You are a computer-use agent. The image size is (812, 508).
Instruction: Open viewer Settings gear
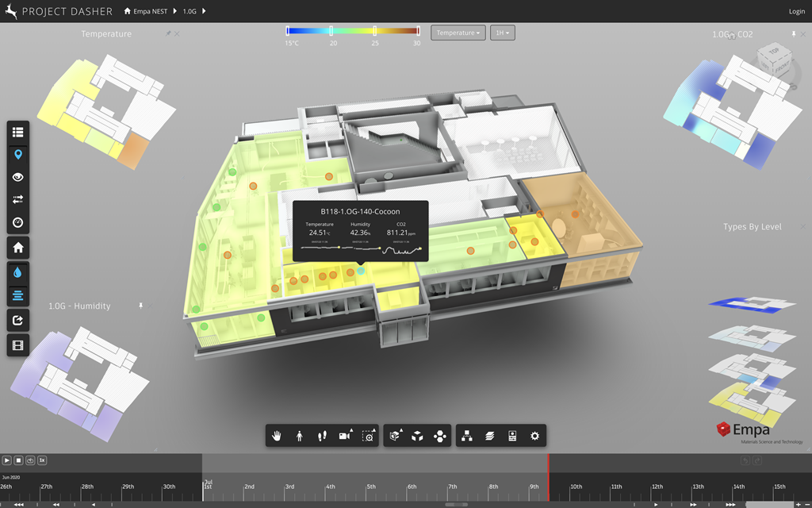click(x=535, y=436)
